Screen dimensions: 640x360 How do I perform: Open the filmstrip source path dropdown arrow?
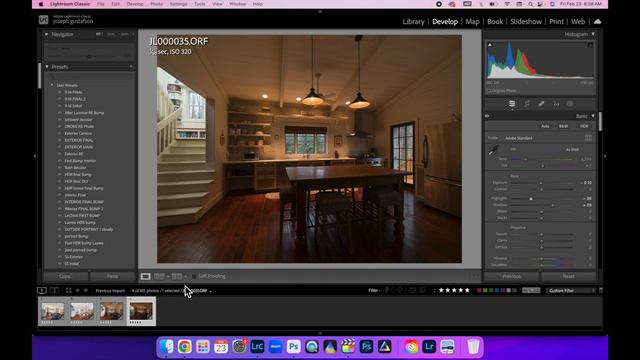coord(210,291)
